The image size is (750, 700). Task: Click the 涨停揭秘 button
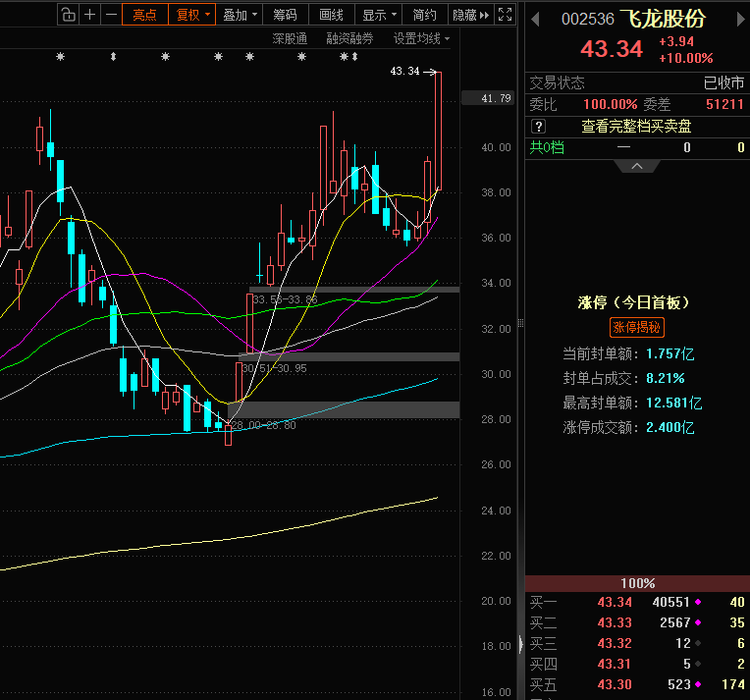point(637,327)
